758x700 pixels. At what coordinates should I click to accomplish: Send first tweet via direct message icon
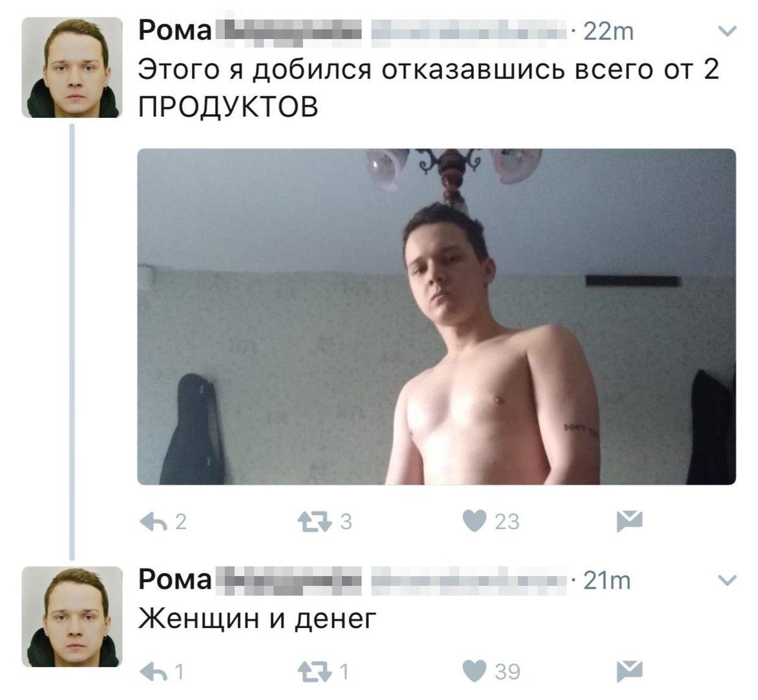pos(630,521)
